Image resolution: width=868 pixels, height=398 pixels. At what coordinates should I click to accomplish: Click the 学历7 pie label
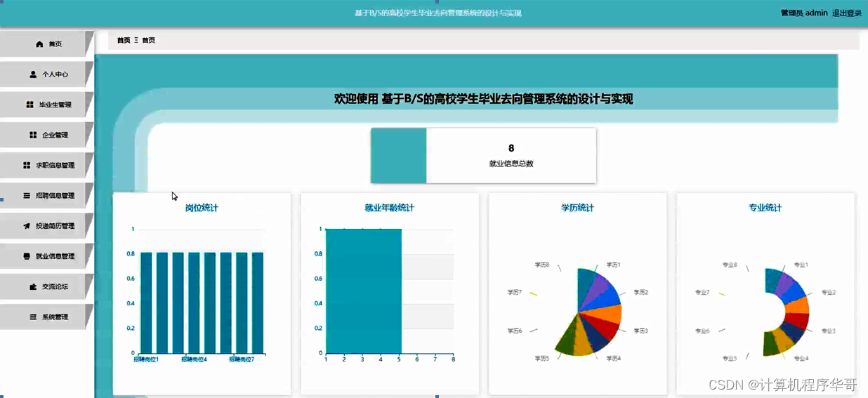[515, 292]
